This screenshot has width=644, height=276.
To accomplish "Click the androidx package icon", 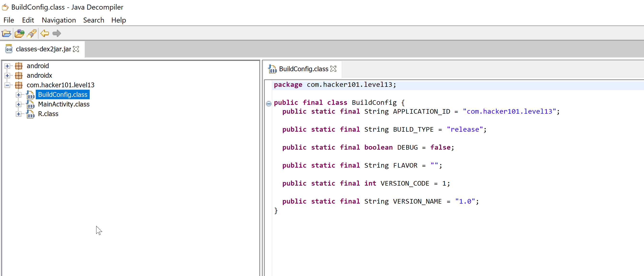I will tap(19, 76).
